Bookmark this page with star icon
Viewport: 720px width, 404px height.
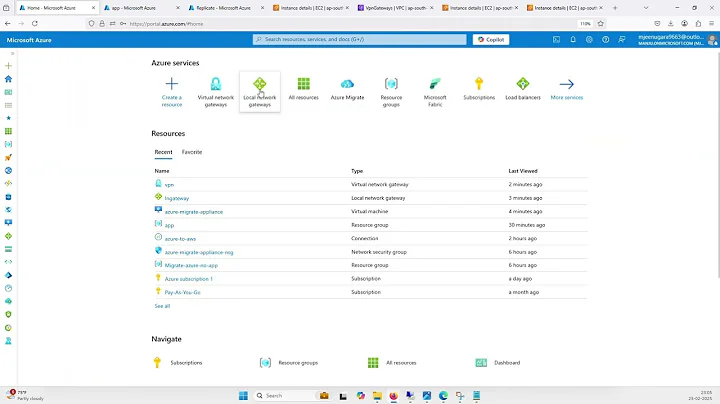pyautogui.click(x=601, y=23)
